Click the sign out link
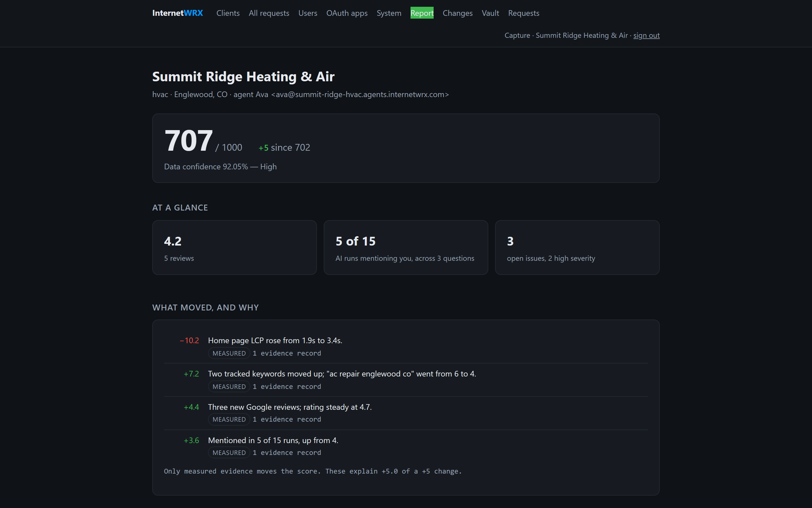Image resolution: width=812 pixels, height=508 pixels. 646,35
